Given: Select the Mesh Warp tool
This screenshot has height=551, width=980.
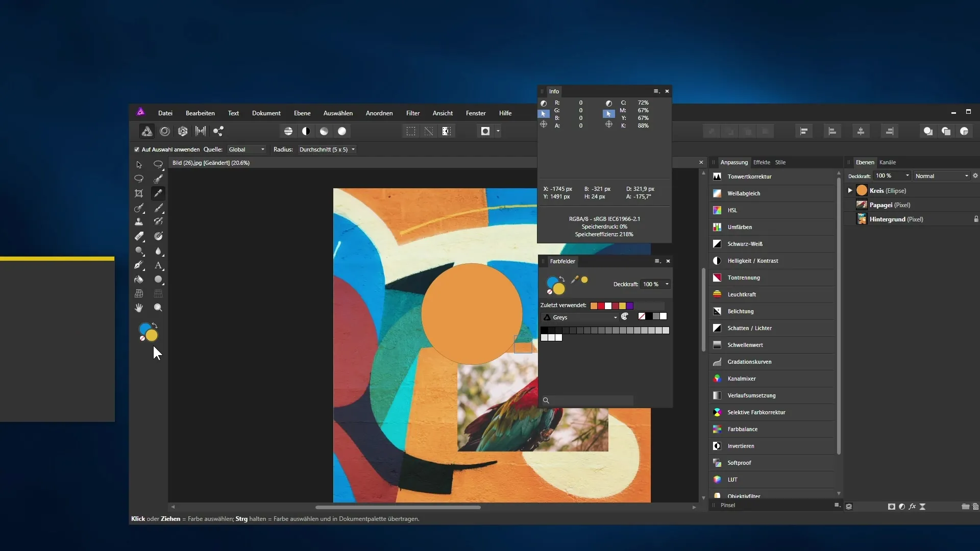Looking at the screenshot, I should (x=139, y=294).
